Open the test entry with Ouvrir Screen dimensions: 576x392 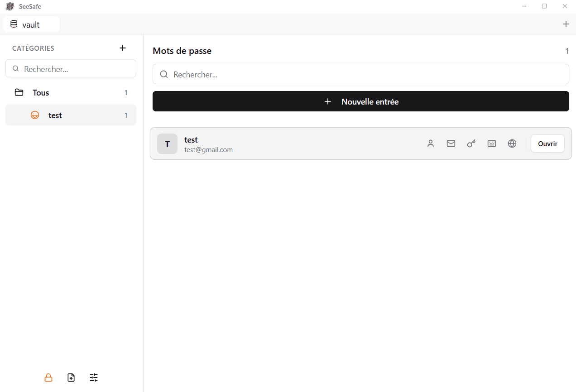click(x=547, y=143)
